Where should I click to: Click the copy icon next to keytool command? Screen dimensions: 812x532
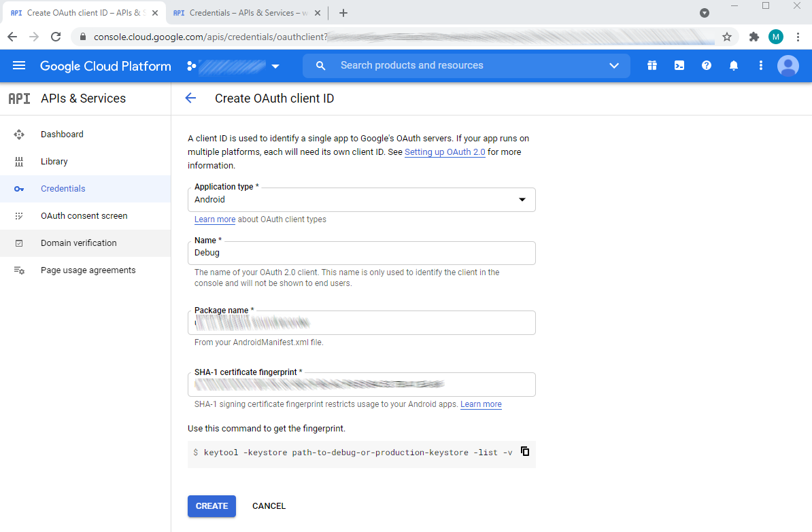pyautogui.click(x=525, y=450)
